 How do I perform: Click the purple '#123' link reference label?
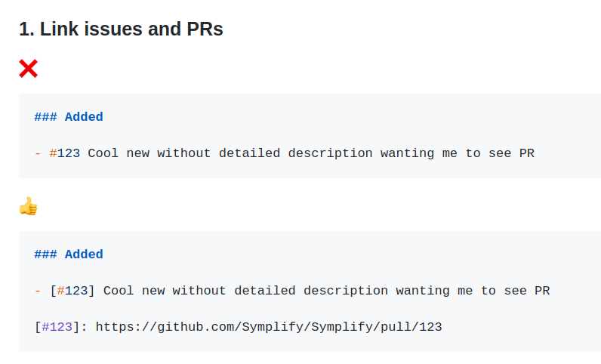57,327
